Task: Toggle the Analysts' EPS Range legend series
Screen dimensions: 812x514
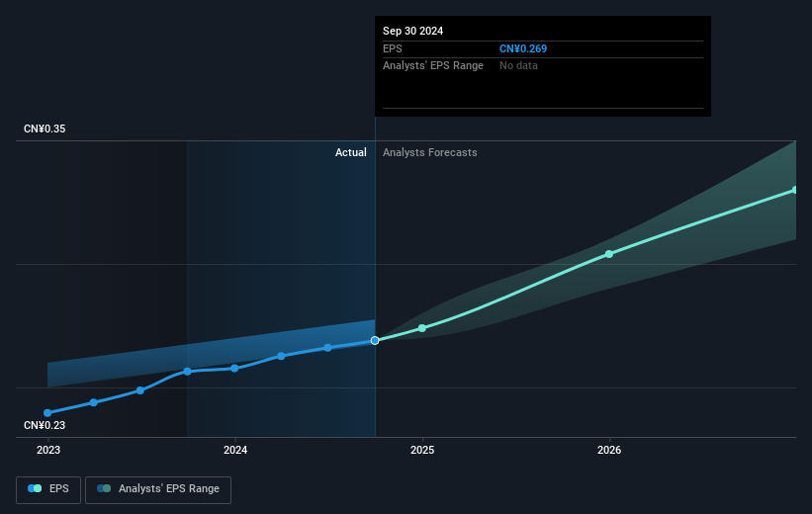Action: [x=158, y=489]
